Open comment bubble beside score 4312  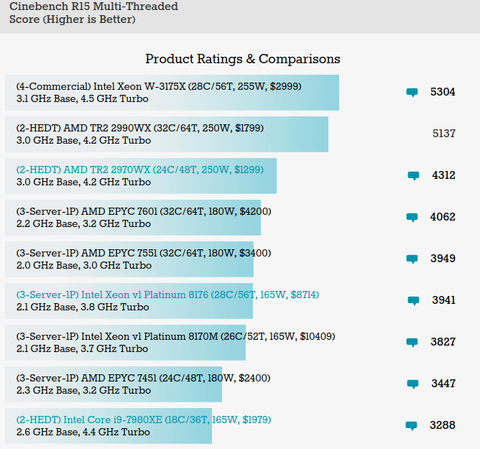point(413,176)
